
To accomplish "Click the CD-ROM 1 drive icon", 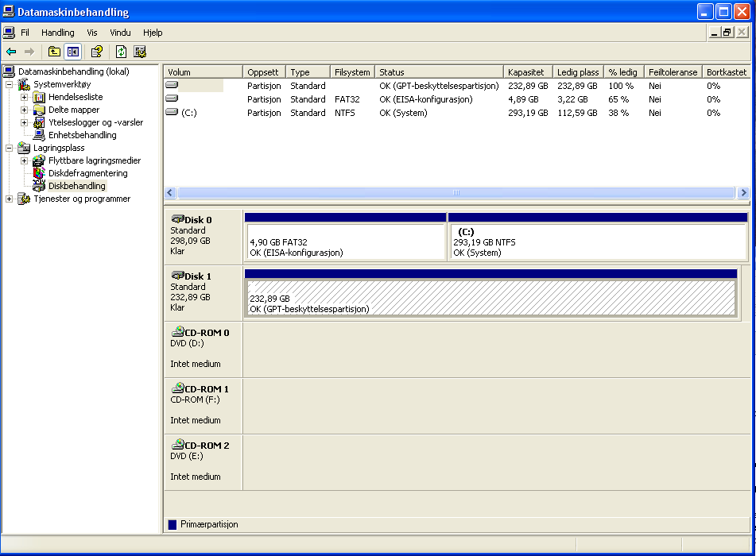I will point(177,388).
